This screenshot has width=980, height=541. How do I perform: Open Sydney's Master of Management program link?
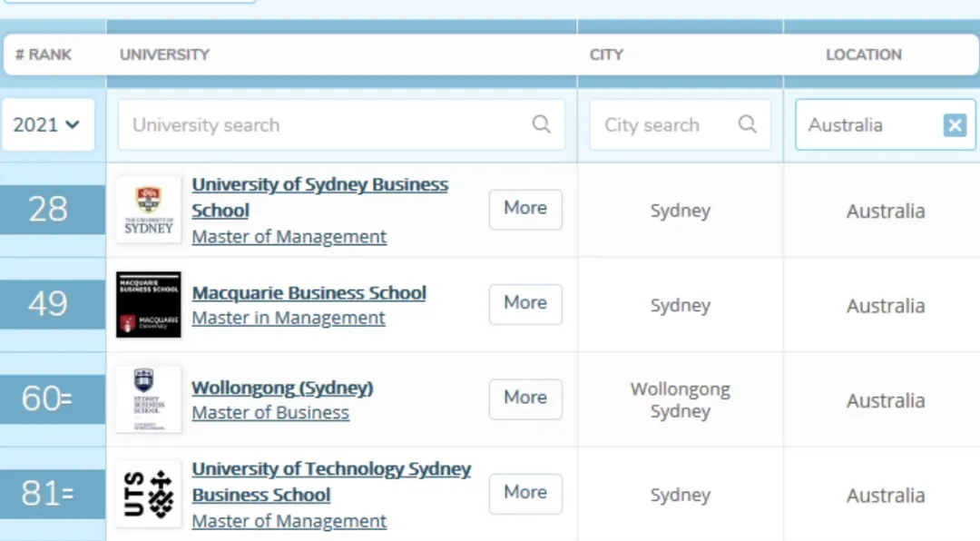(x=289, y=236)
